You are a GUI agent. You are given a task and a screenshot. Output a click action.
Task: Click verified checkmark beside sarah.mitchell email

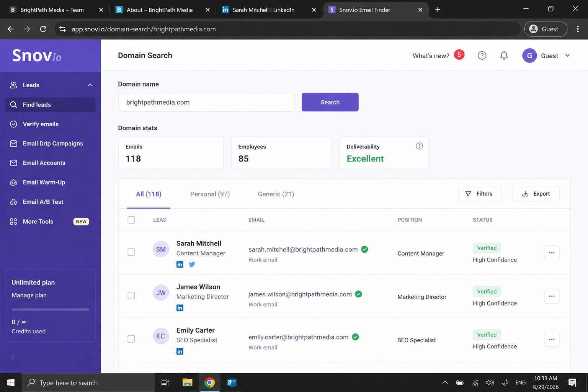(364, 249)
